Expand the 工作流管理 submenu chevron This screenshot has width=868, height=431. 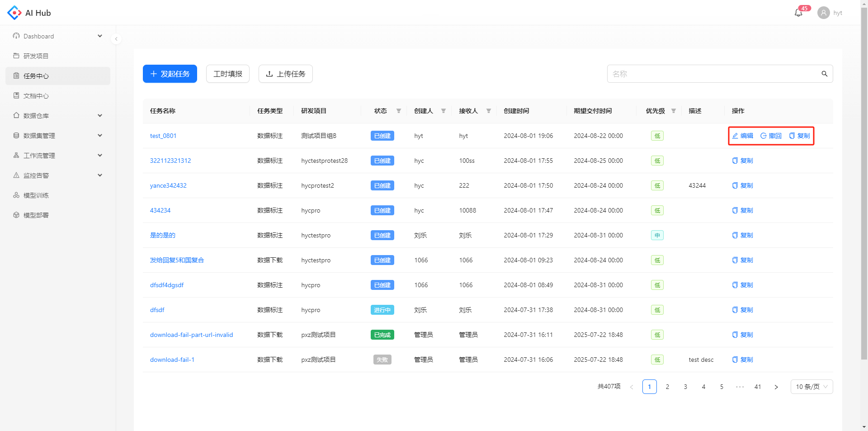click(100, 156)
